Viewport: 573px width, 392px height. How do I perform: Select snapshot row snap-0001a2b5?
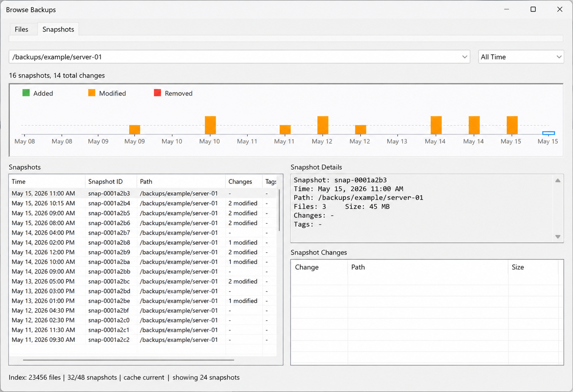click(143, 213)
